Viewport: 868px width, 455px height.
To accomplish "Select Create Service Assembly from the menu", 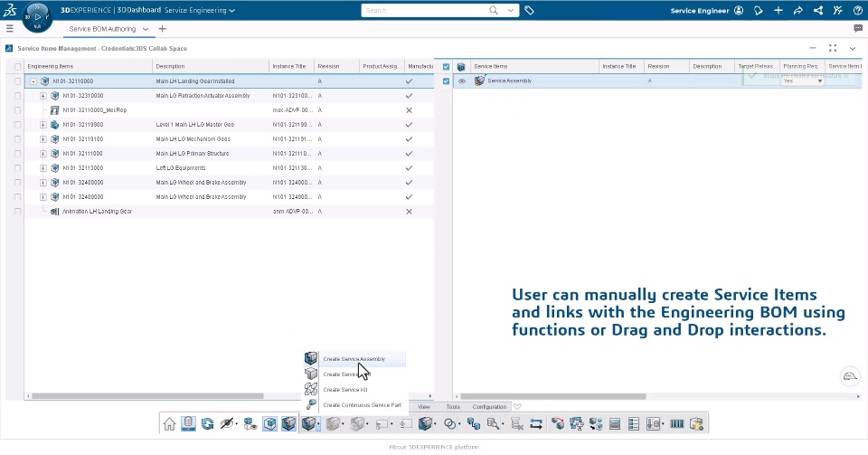I will coord(354,359).
